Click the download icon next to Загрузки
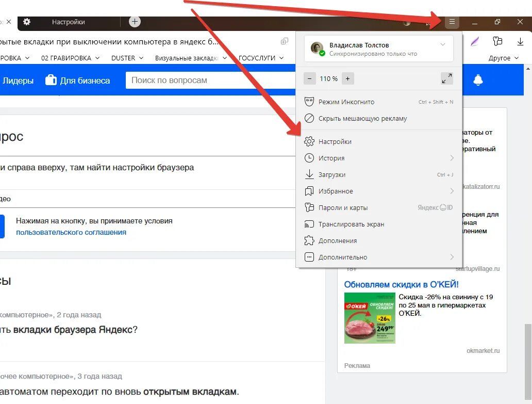 coord(309,174)
